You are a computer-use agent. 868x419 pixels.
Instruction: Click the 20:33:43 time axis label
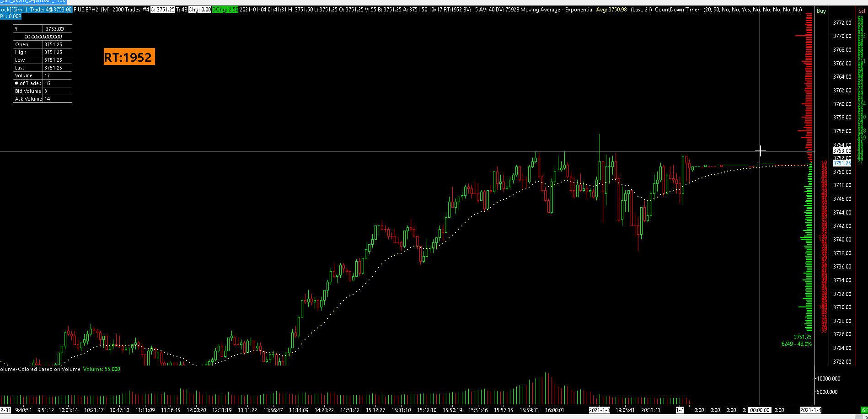650,410
